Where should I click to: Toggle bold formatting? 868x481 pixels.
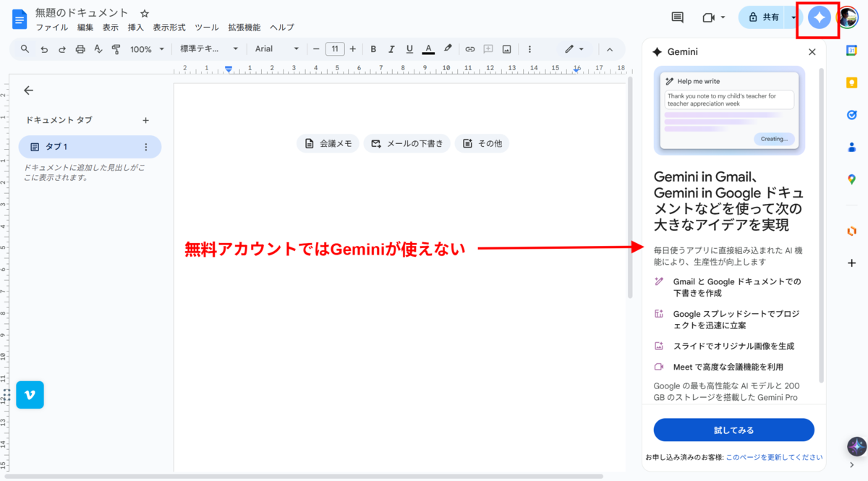[x=373, y=49]
